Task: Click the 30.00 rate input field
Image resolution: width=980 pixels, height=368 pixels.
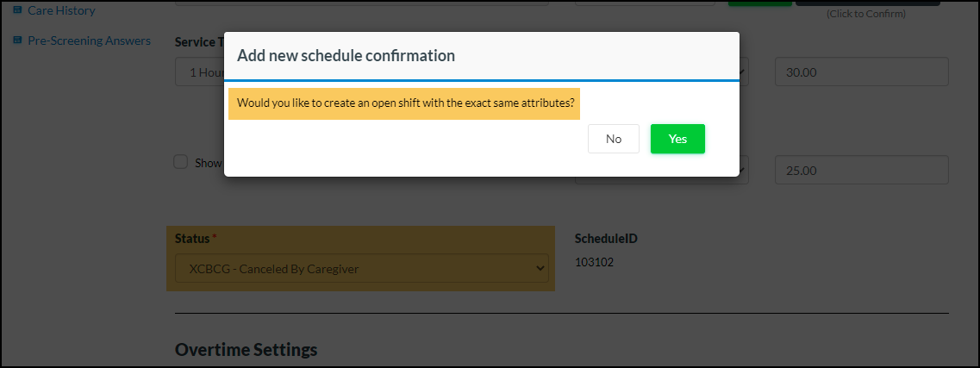Action: [861, 72]
